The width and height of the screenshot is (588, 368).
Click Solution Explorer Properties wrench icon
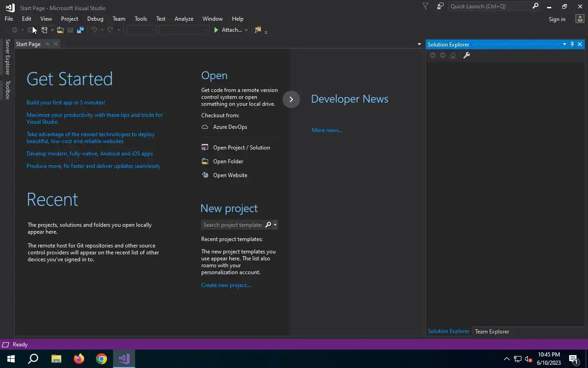click(x=467, y=55)
